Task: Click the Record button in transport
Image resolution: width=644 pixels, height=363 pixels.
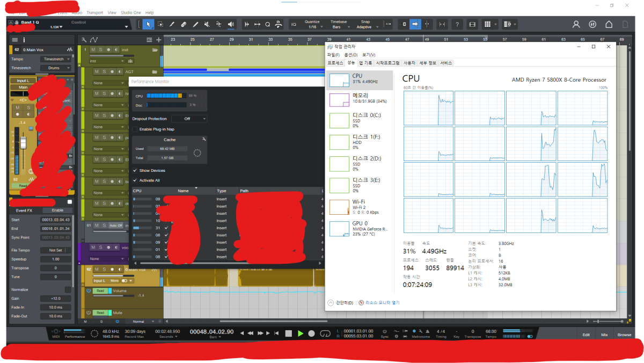Action: (311, 333)
